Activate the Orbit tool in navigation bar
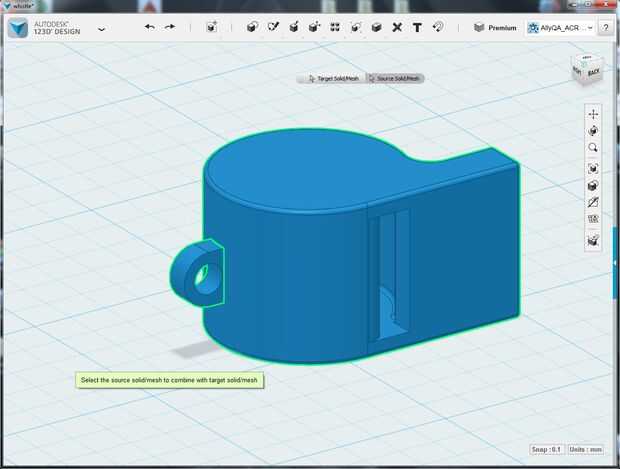 [x=593, y=131]
